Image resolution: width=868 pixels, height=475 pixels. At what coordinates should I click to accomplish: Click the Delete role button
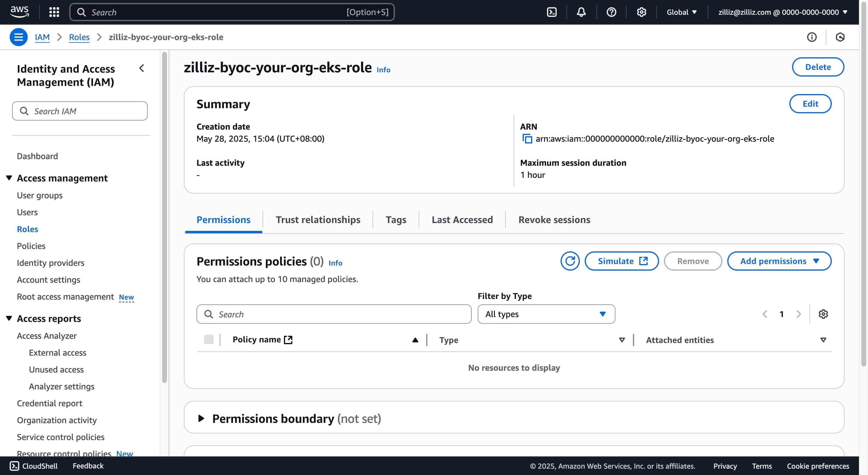click(818, 67)
